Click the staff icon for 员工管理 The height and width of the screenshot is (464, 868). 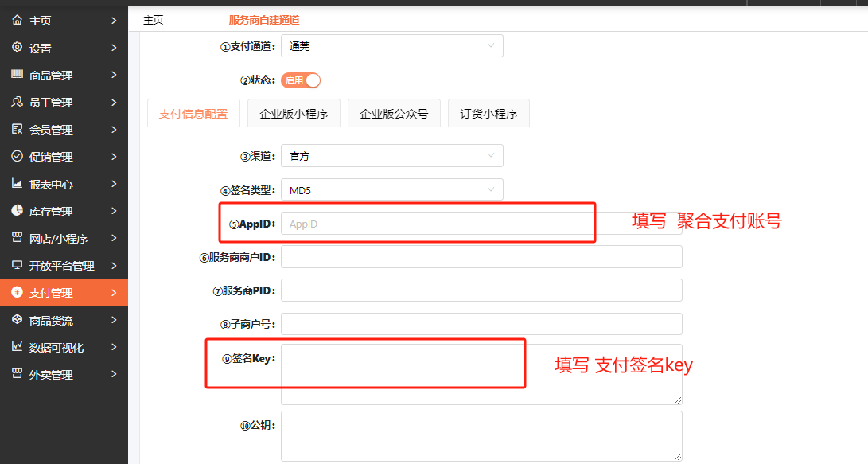pyautogui.click(x=17, y=102)
